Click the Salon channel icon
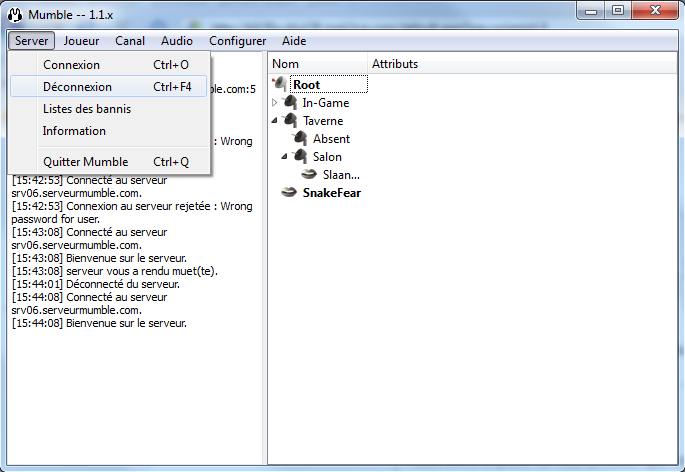Image resolution: width=685 pixels, height=472 pixels. click(300, 156)
